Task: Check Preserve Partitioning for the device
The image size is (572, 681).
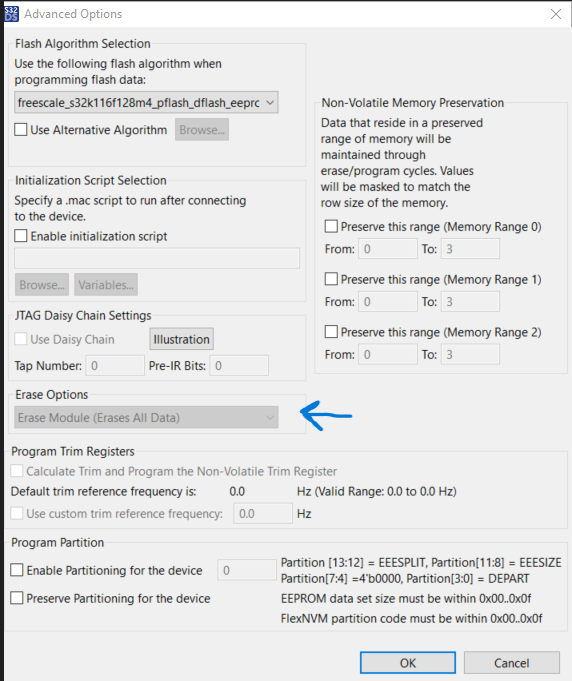Action: (x=17, y=598)
